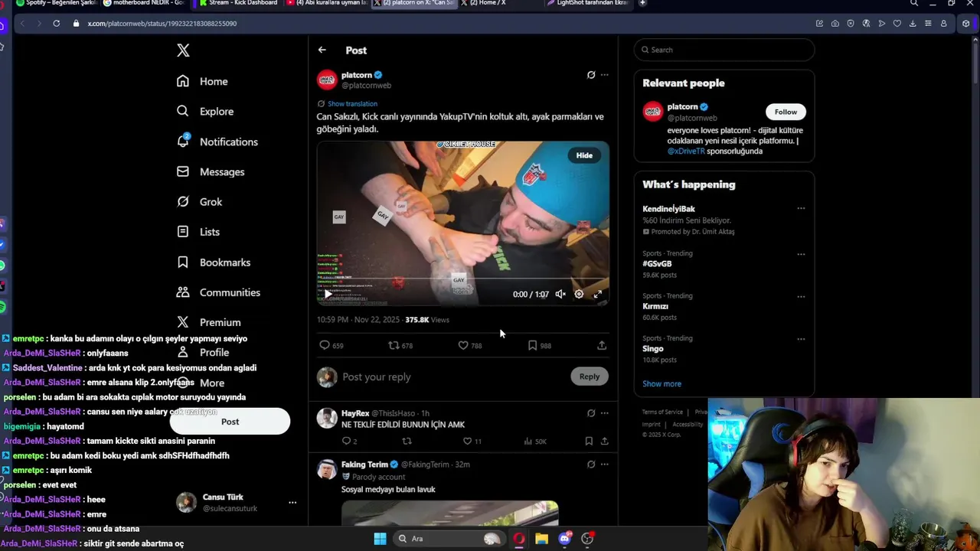Switch to Spotify browser tab
The image size is (980, 551).
tap(56, 3)
